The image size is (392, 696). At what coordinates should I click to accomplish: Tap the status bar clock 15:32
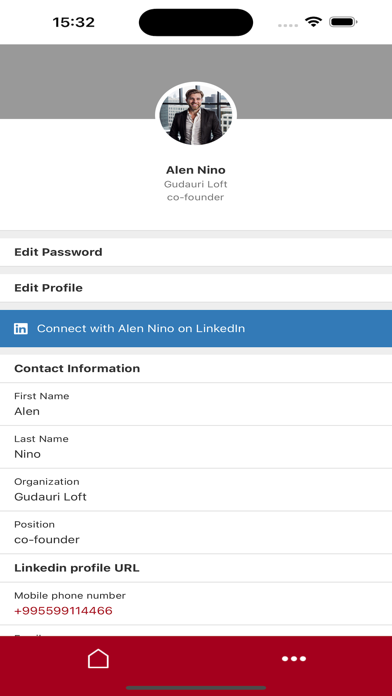coord(74,22)
